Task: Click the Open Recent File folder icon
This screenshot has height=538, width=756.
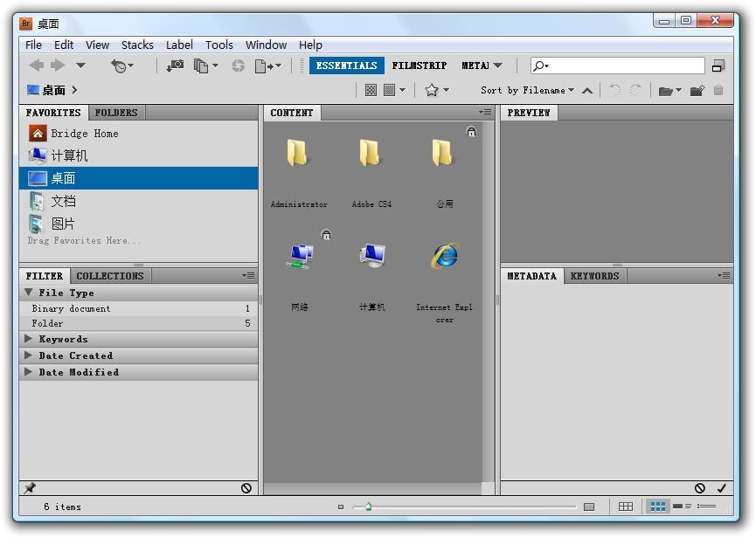Action: click(666, 90)
